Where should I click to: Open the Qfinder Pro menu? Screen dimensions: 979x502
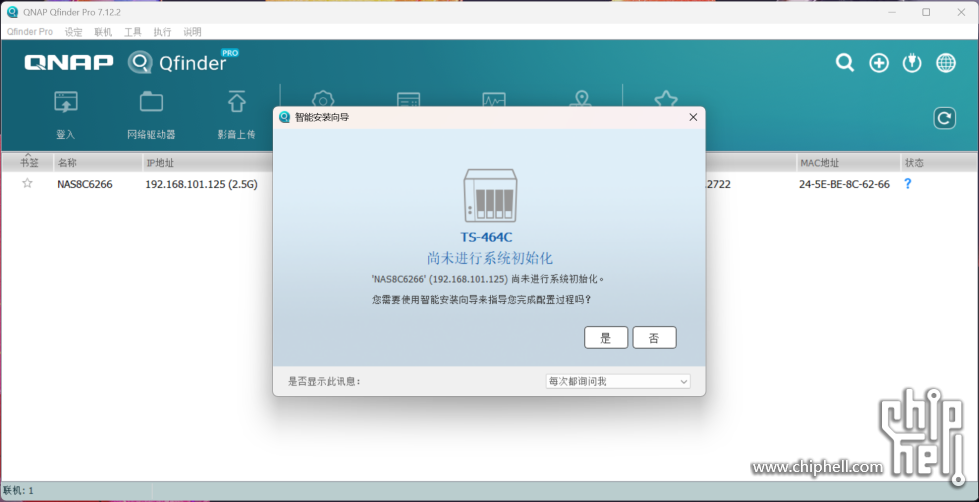pyautogui.click(x=30, y=32)
